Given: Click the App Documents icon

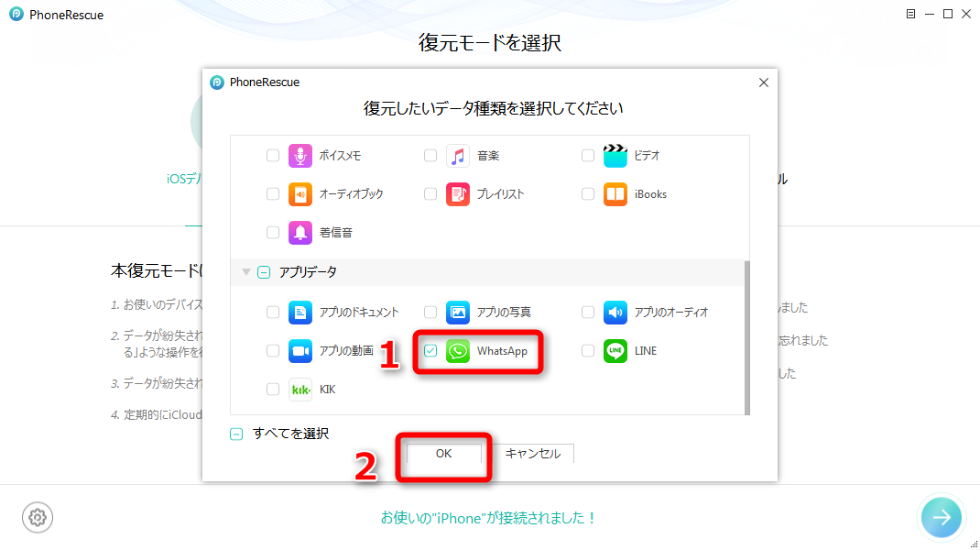Looking at the screenshot, I should click(300, 313).
